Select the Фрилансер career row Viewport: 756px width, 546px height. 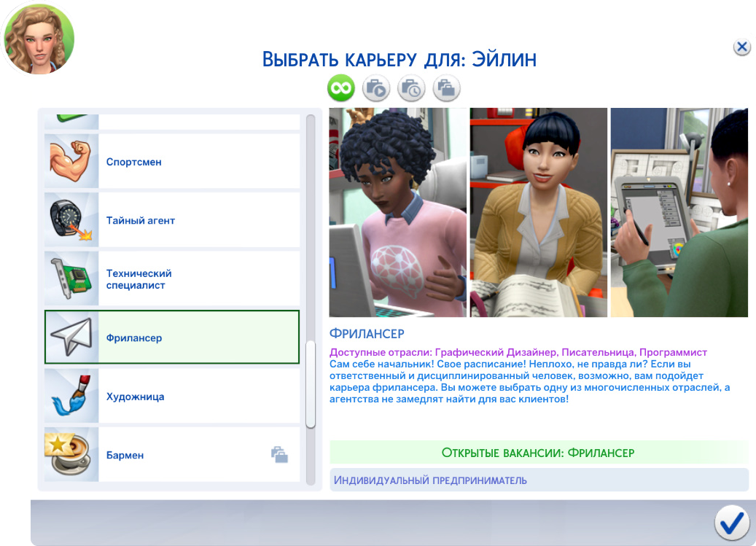pos(172,338)
